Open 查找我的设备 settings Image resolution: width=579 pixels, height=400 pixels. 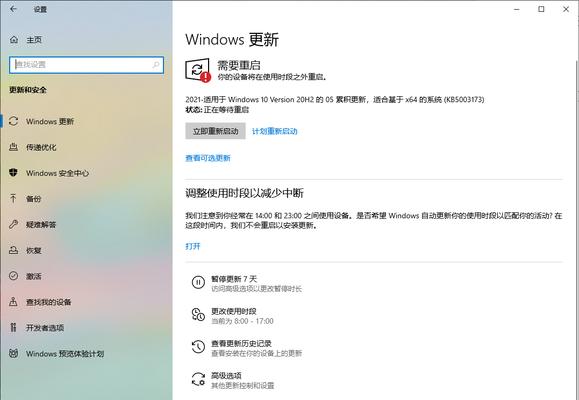click(86, 302)
